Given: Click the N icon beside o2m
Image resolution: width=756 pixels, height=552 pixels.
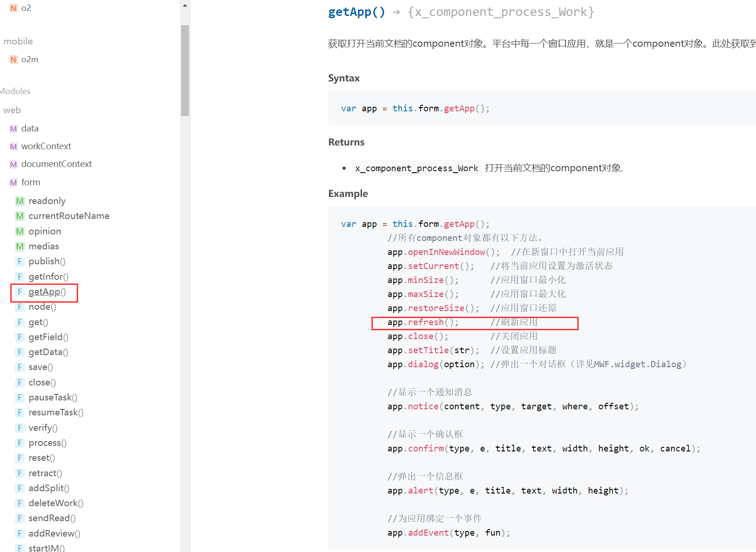Looking at the screenshot, I should pos(14,59).
